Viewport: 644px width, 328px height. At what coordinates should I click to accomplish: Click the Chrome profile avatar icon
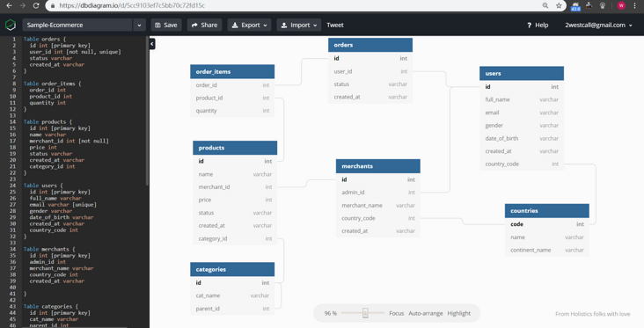coord(621,6)
